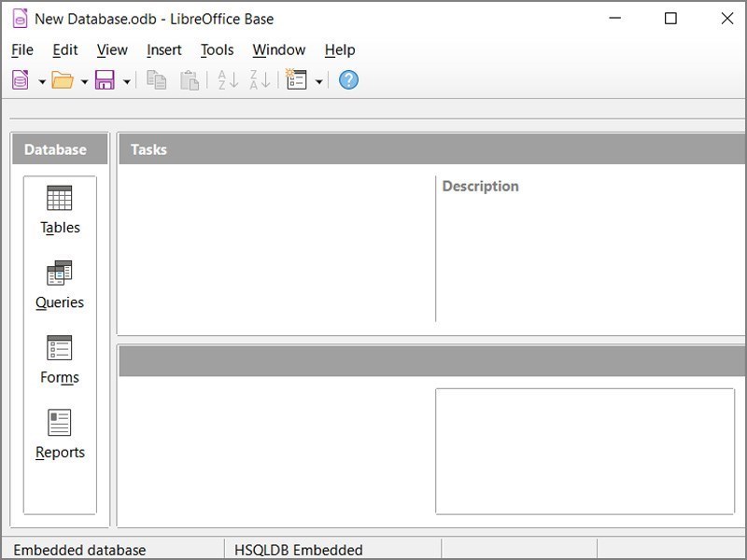
Task: Click the Copy toolbar icon
Action: [156, 80]
